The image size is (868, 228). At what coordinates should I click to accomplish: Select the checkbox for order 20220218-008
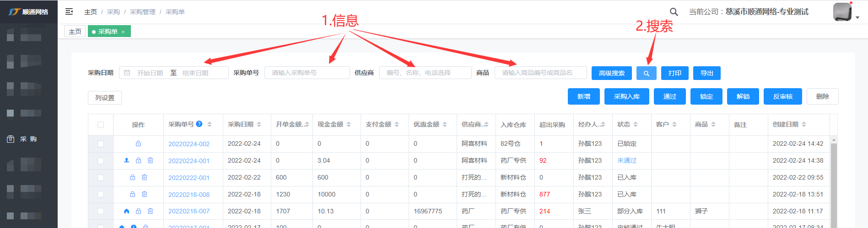101,194
